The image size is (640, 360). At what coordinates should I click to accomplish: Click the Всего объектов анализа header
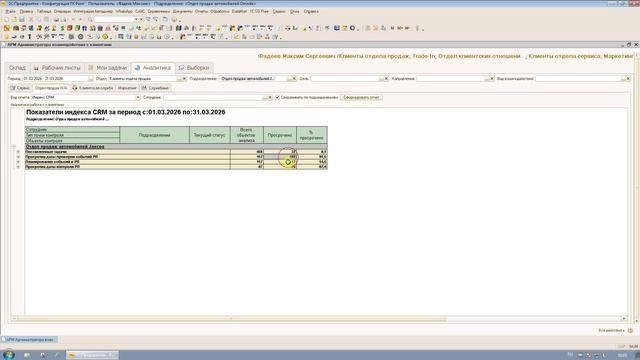[x=247, y=135]
